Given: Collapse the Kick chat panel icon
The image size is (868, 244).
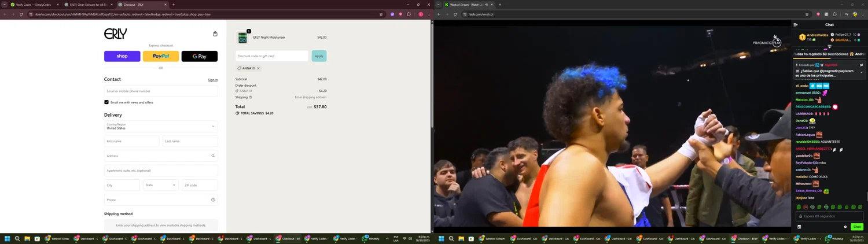Looking at the screenshot, I should [x=796, y=25].
